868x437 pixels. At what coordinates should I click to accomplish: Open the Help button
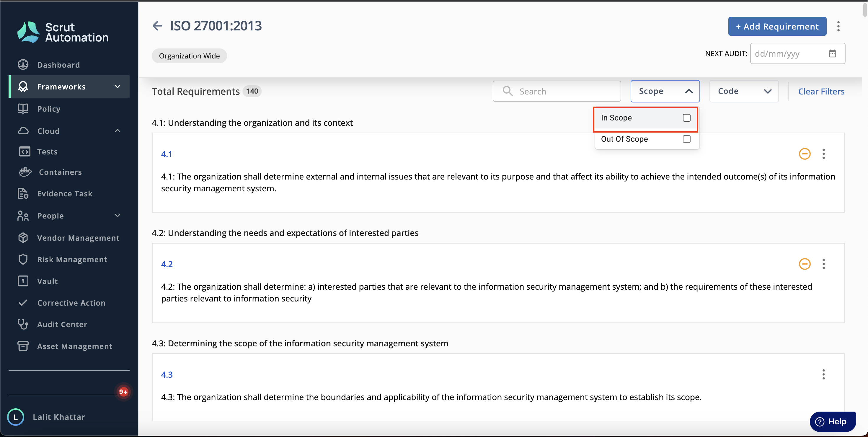click(832, 421)
